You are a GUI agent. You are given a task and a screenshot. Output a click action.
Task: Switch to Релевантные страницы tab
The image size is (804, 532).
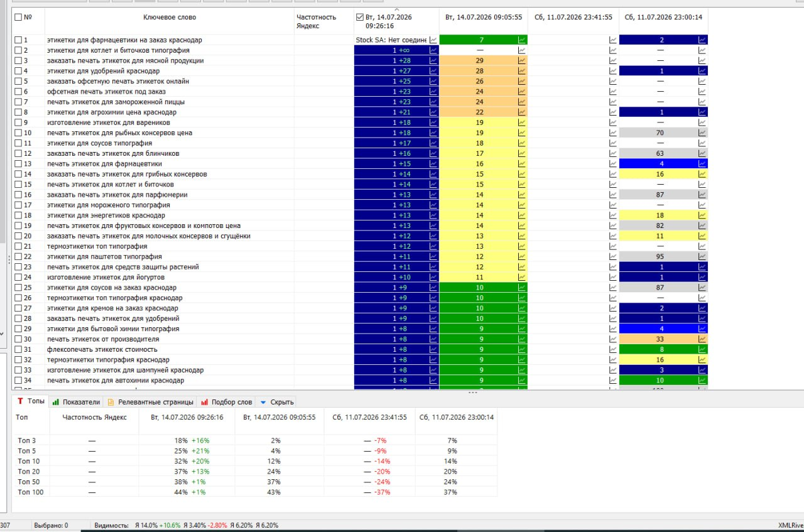150,402
